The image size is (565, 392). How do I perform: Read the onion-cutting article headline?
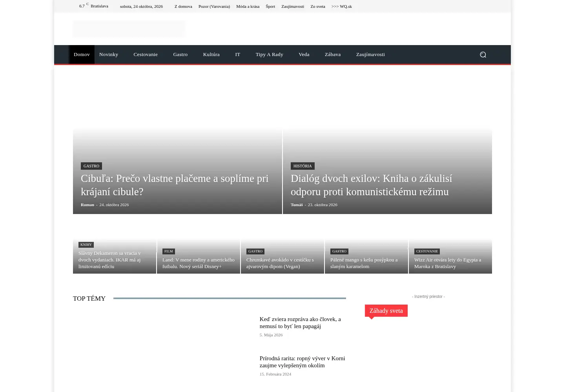click(175, 185)
